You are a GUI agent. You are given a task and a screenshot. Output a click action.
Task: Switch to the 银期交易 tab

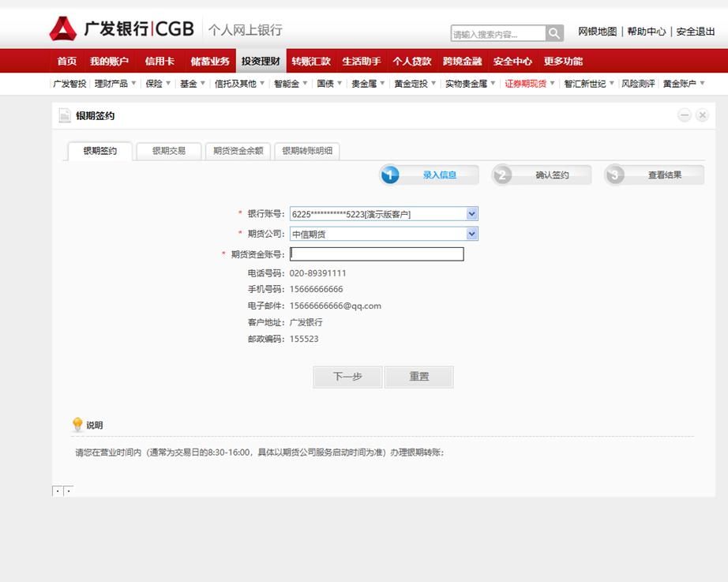click(169, 151)
